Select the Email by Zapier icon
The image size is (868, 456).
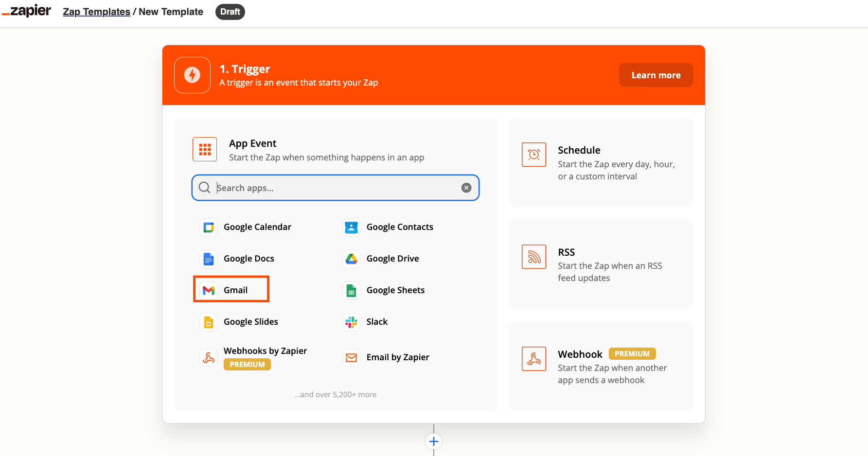(x=351, y=358)
